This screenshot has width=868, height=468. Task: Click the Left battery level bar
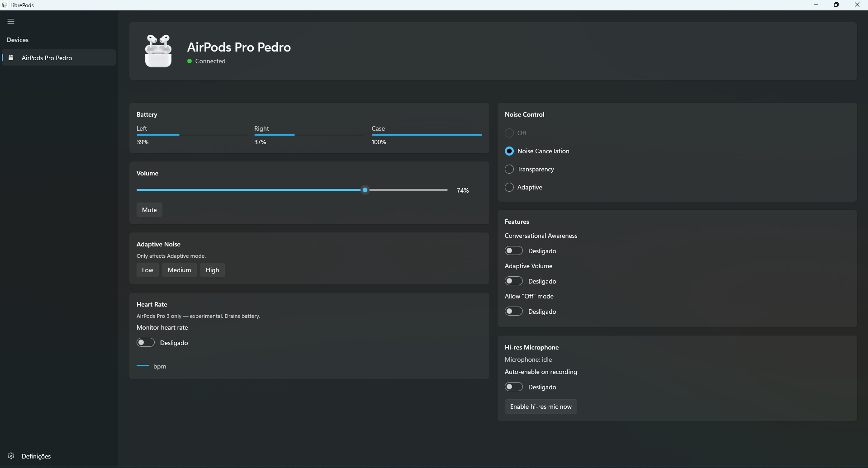click(x=192, y=135)
